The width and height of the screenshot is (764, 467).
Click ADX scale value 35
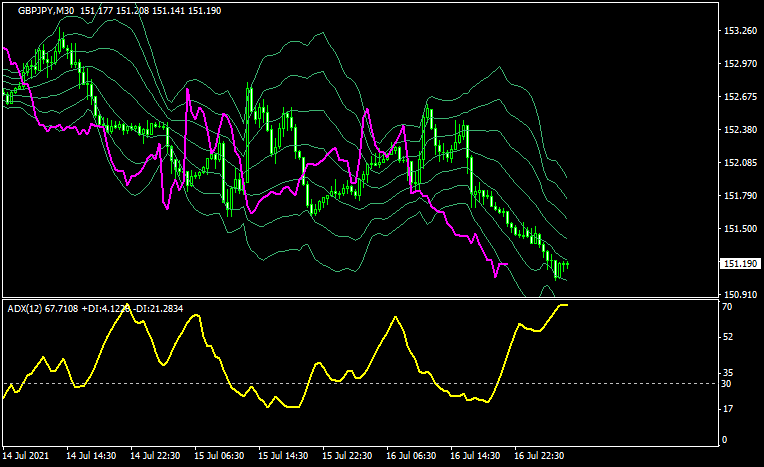(727, 373)
